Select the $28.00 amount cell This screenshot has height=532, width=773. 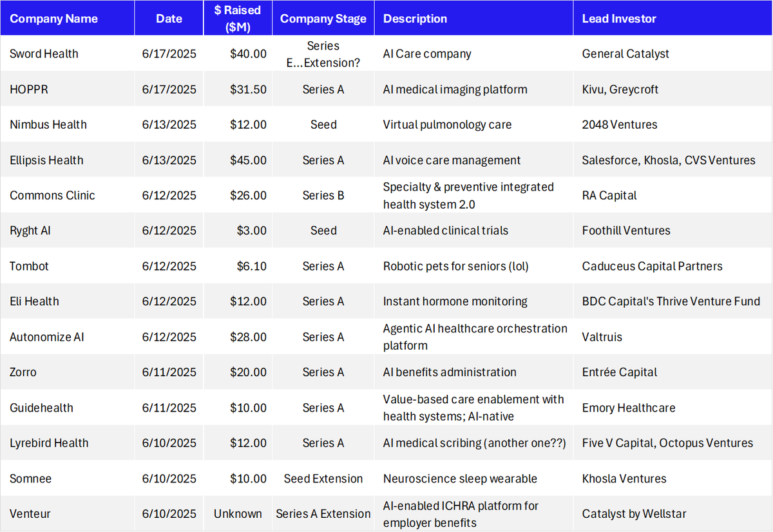click(x=238, y=337)
